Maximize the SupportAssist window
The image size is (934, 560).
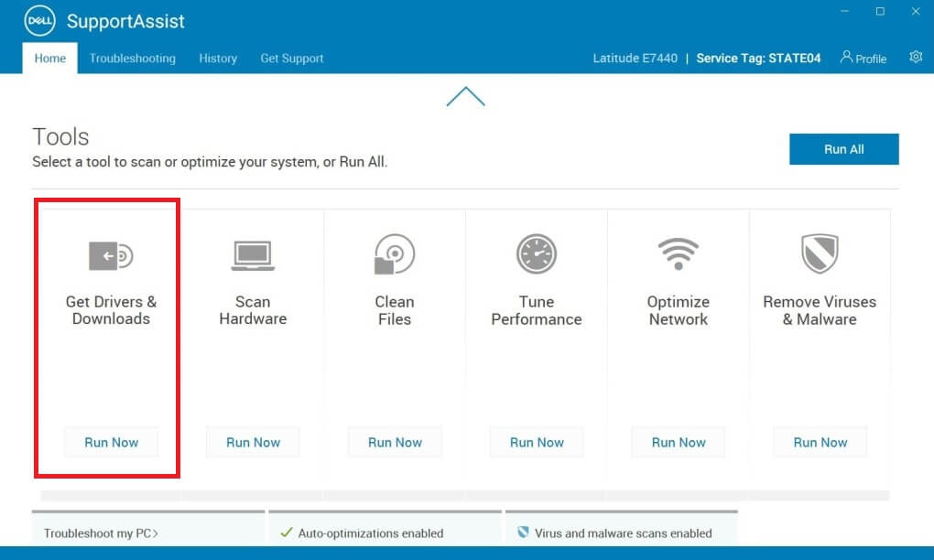[880, 11]
